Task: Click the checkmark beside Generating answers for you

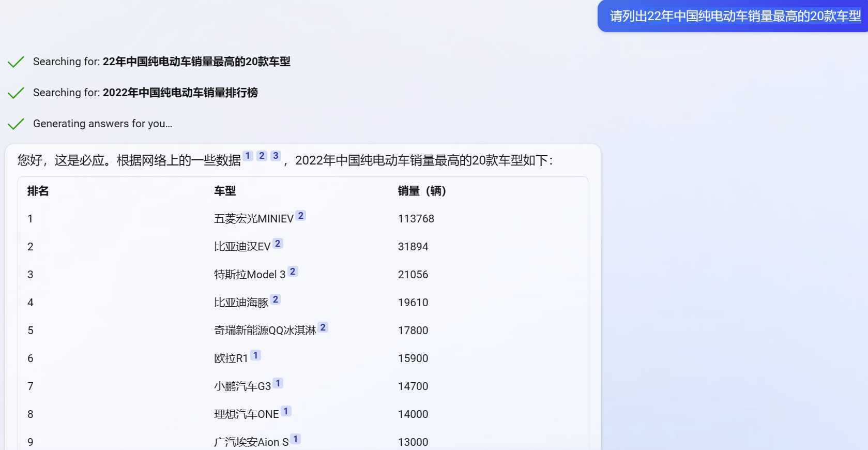Action: coord(16,124)
